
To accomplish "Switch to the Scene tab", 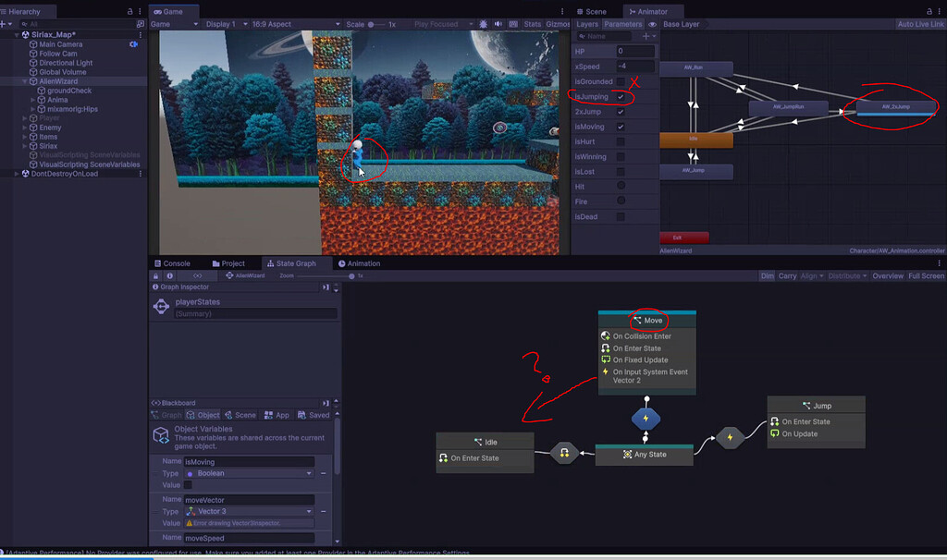I will point(592,11).
